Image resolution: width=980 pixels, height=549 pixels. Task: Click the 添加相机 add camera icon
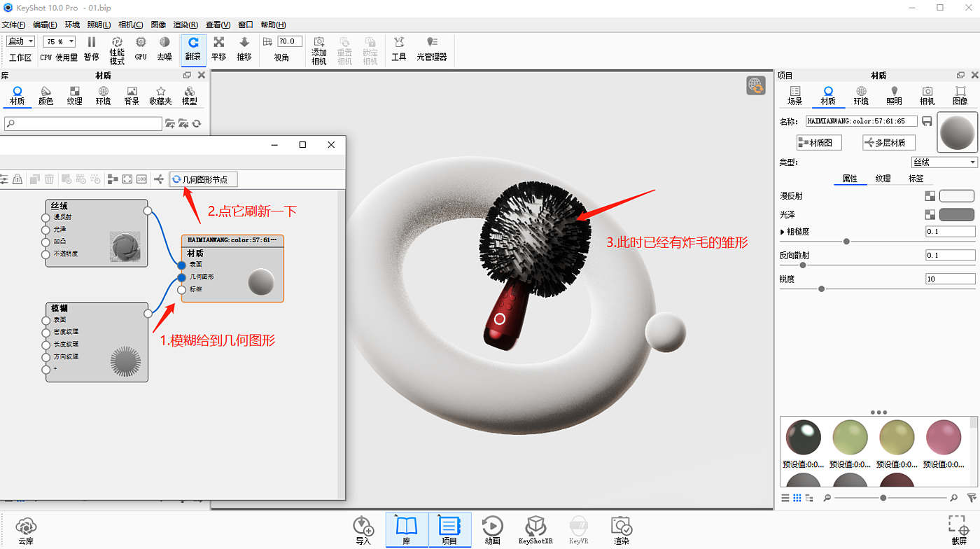(319, 49)
